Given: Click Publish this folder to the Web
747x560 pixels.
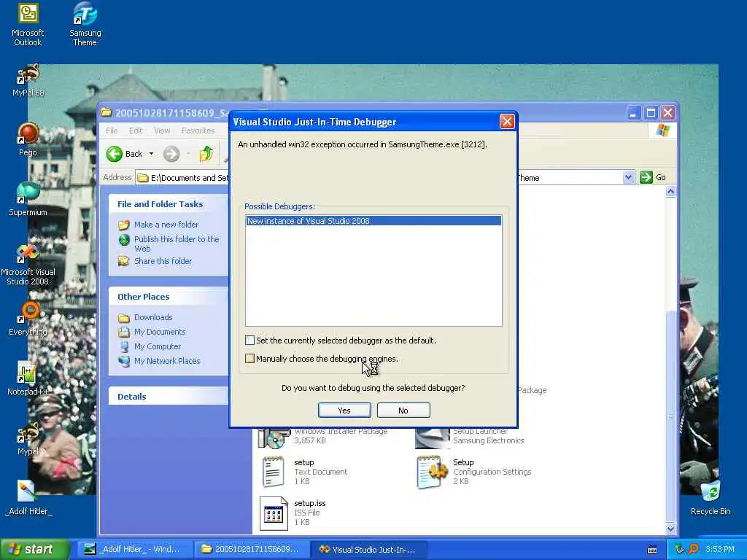Looking at the screenshot, I should tap(177, 244).
